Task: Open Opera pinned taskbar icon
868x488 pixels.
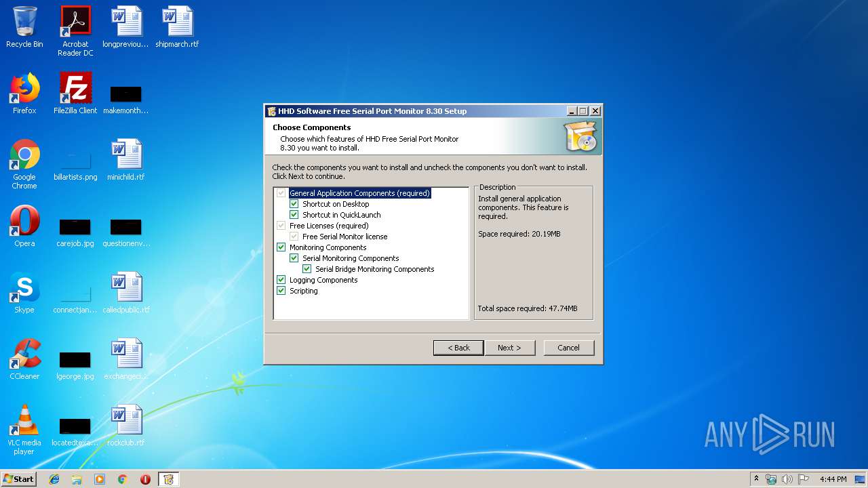Action: tap(145, 479)
